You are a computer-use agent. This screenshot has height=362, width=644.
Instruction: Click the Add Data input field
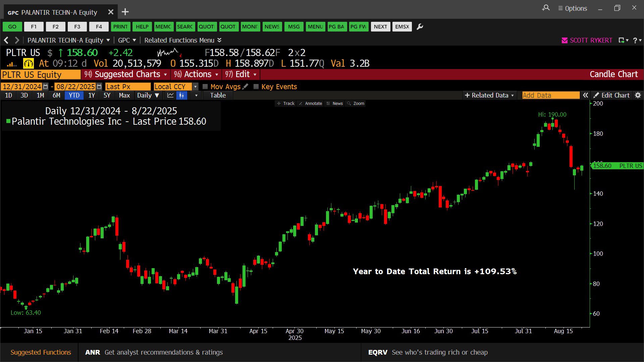click(x=551, y=96)
